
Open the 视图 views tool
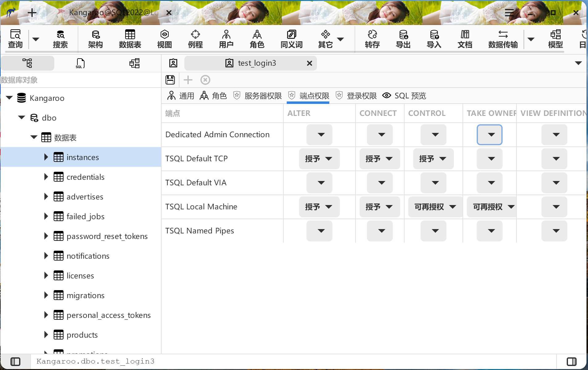click(x=164, y=39)
